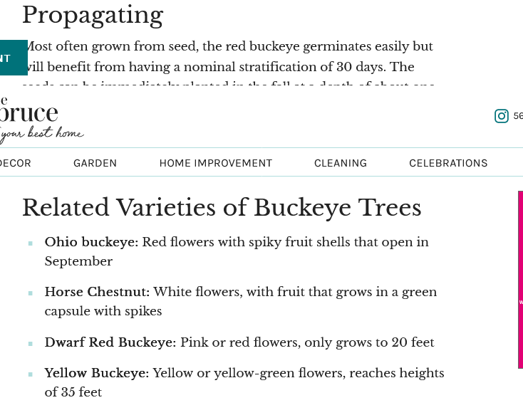The width and height of the screenshot is (523, 420).
Task: Click the bullet marker beside Dwarf Red Buckeye
Action: click(31, 344)
